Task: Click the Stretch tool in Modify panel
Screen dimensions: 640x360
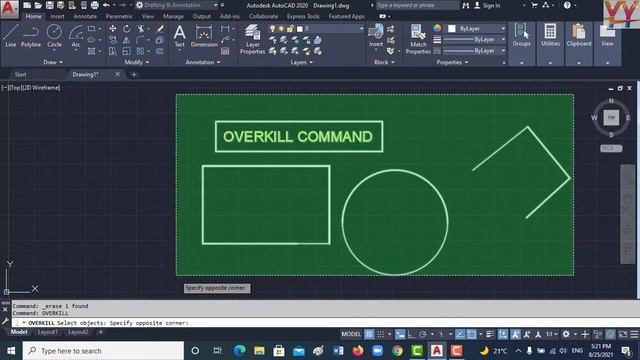Action: click(113, 51)
